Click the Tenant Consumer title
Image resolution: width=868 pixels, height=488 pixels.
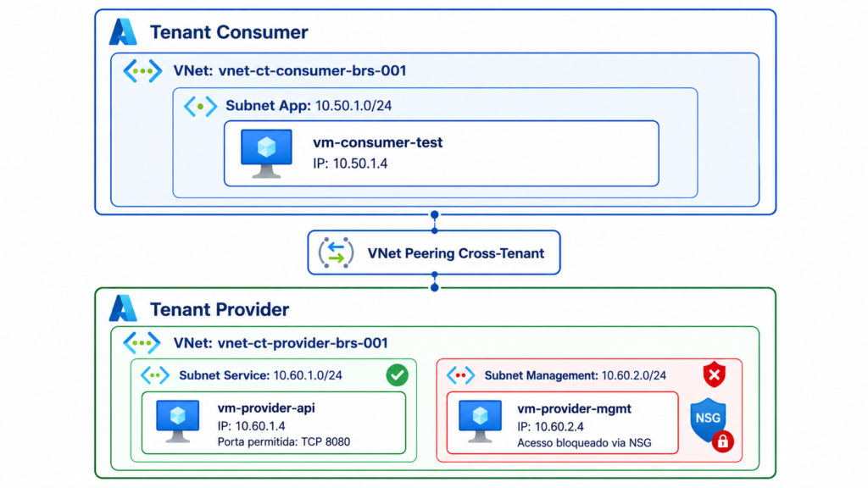click(x=229, y=32)
